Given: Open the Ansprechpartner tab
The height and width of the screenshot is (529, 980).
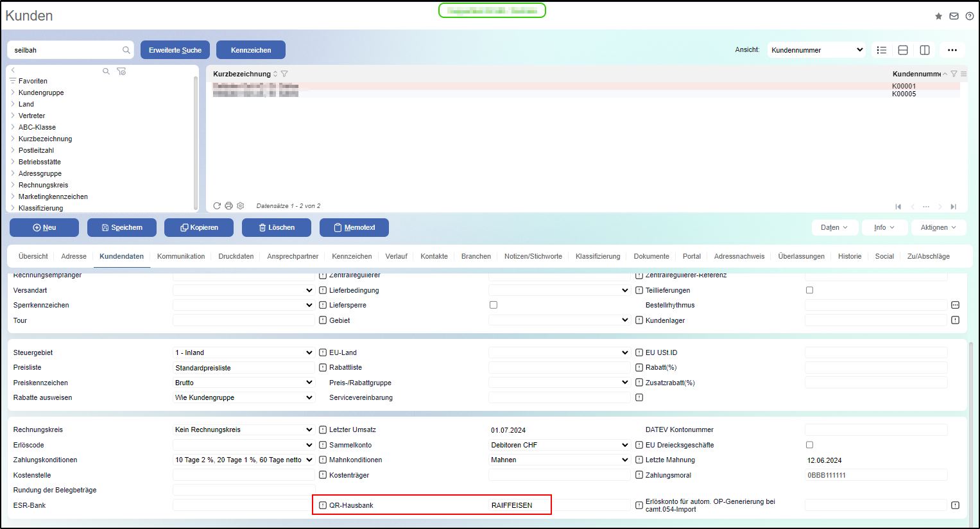Looking at the screenshot, I should click(x=293, y=256).
